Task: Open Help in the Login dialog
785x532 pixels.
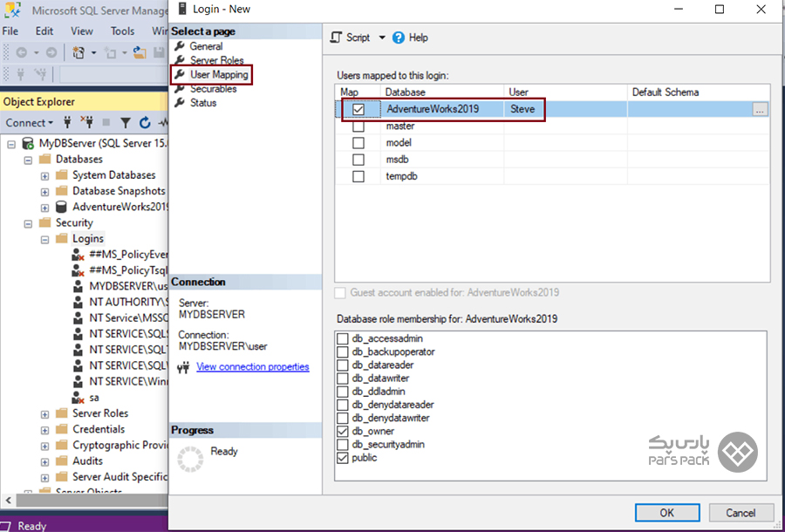Action: [411, 38]
